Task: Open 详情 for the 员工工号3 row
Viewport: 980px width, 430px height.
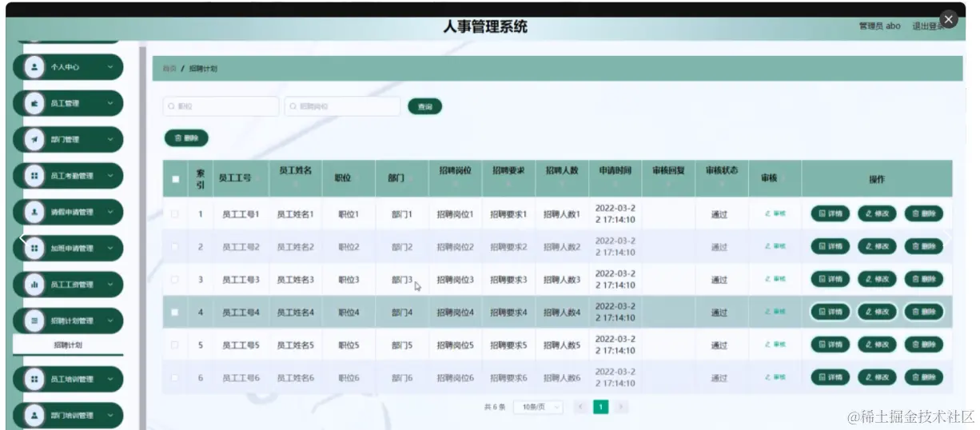Action: click(831, 279)
